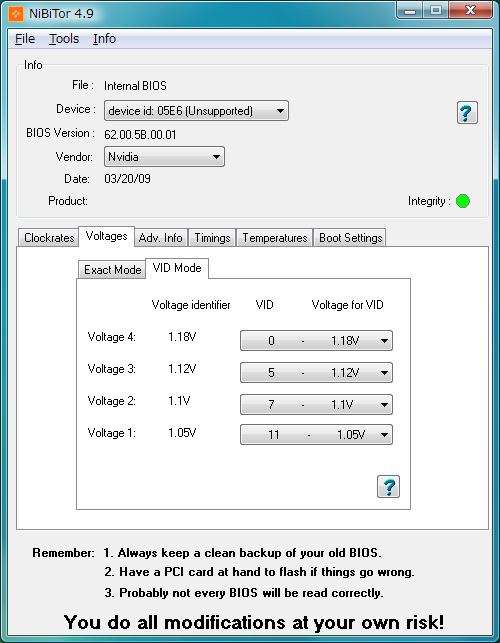This screenshot has width=500, height=643.
Task: Open the File menu
Action: click(x=25, y=39)
